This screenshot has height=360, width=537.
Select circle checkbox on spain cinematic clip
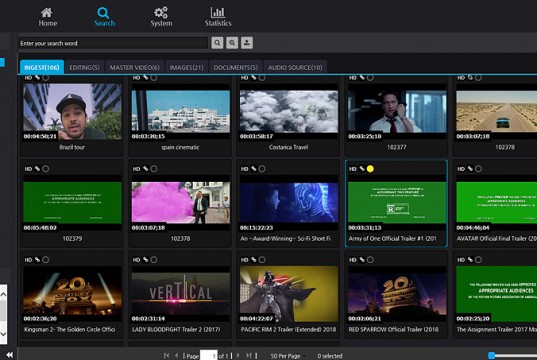click(x=154, y=78)
